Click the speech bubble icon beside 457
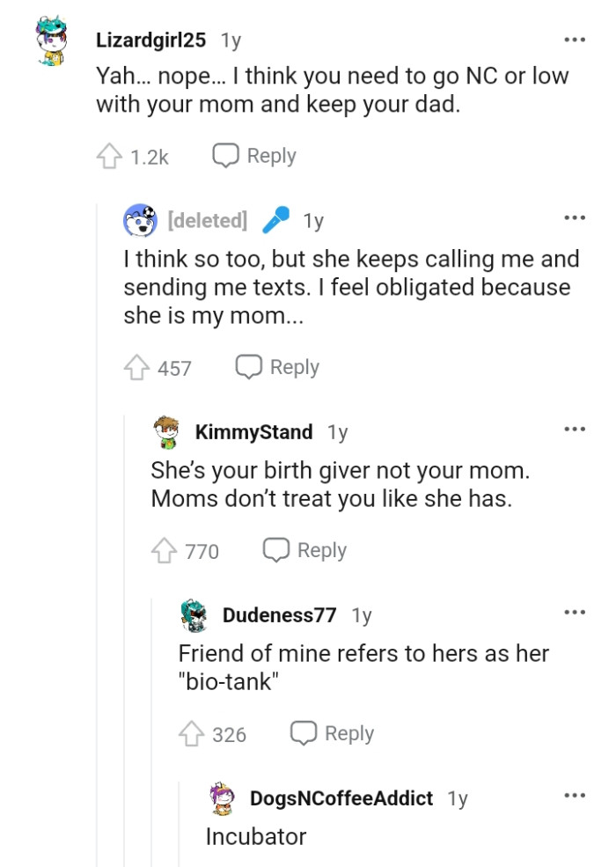The height and width of the screenshot is (867, 616). coord(246,366)
